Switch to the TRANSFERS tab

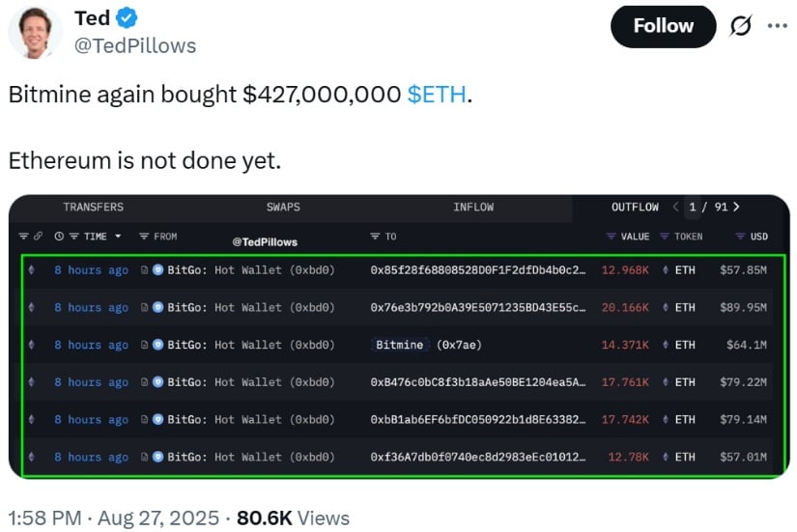[x=94, y=207]
